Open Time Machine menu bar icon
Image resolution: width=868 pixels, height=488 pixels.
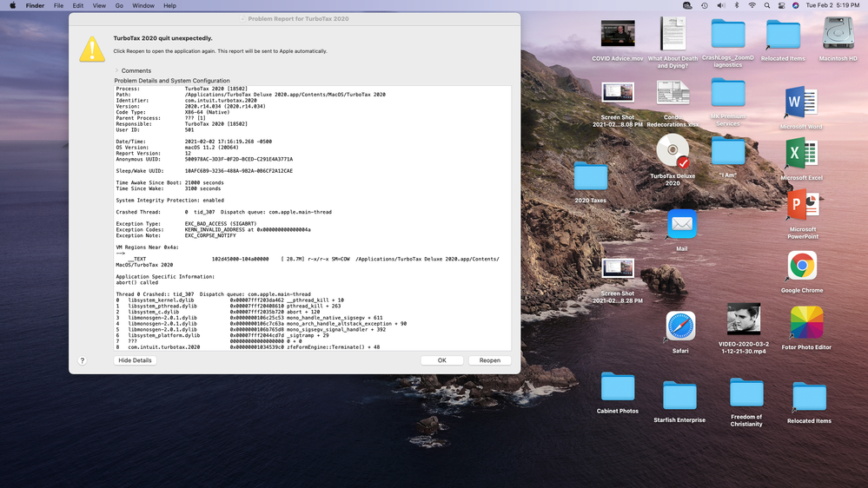tap(704, 5)
